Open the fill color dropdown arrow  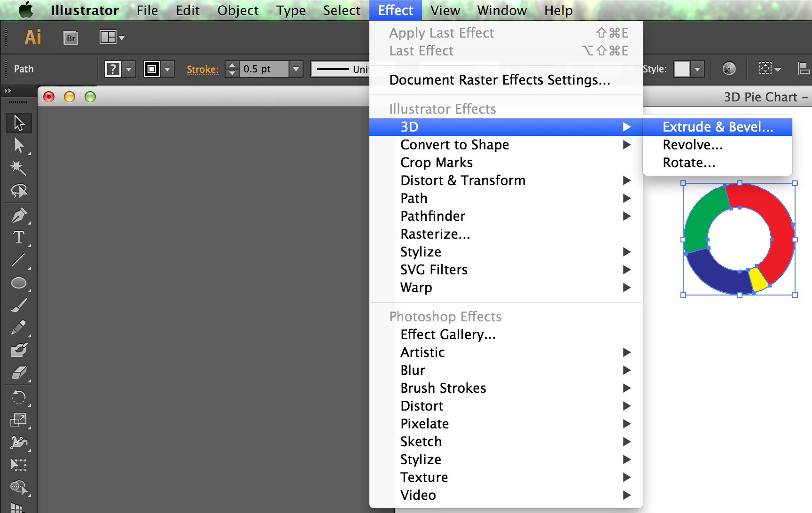(x=129, y=69)
